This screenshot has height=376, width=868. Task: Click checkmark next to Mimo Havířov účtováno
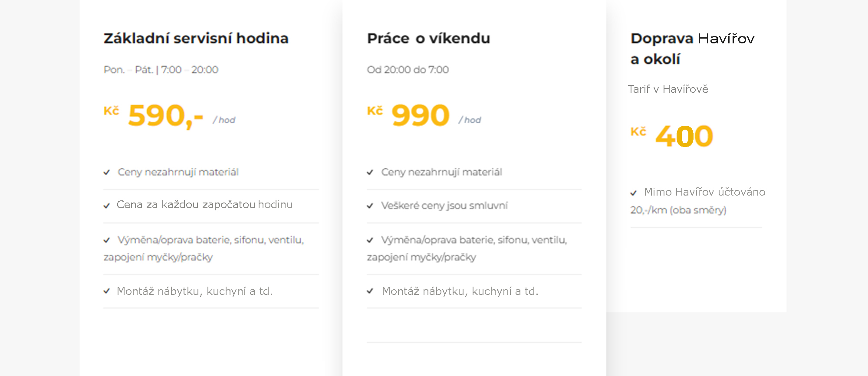(634, 193)
